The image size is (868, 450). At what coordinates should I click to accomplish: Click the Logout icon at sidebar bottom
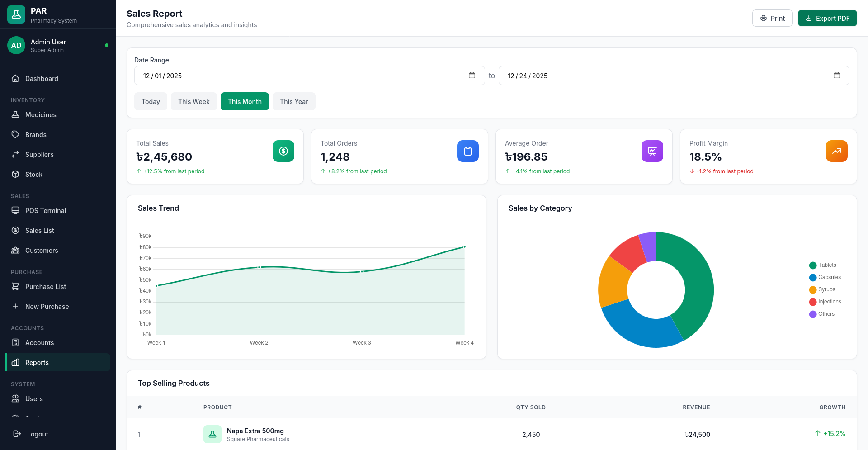(x=17, y=434)
